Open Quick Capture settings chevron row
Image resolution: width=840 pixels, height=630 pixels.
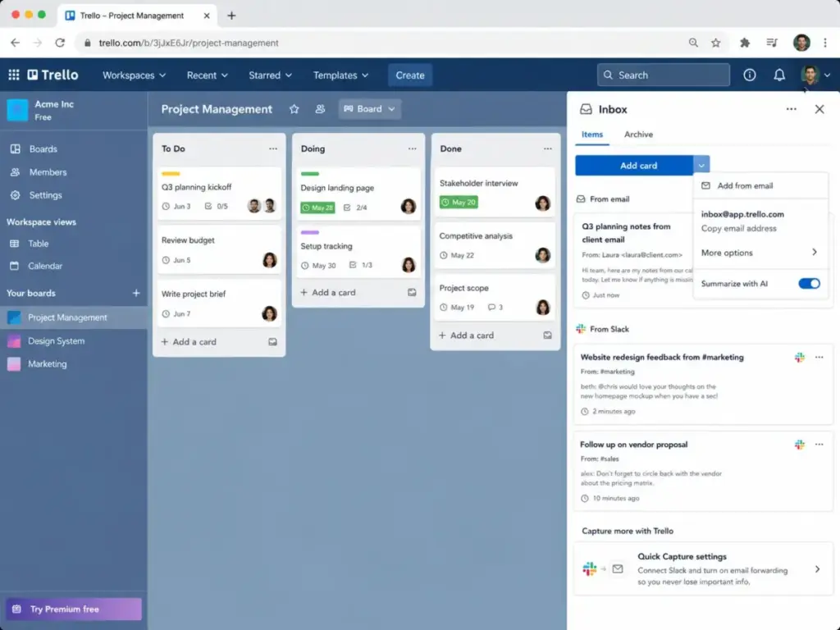pos(703,569)
